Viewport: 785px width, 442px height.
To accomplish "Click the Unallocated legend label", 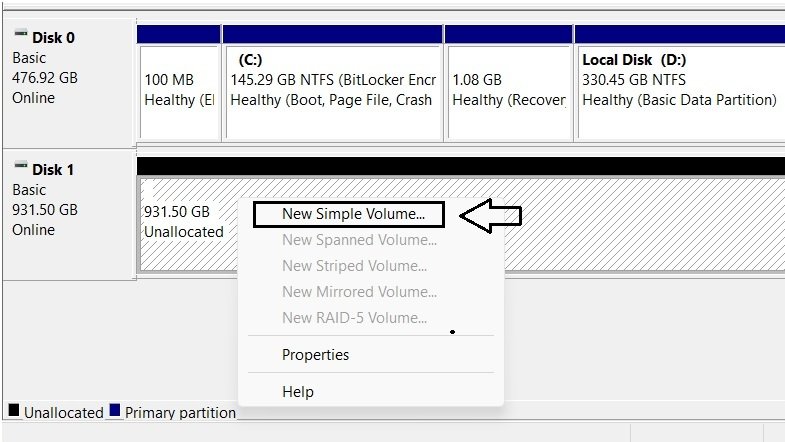I will (64, 412).
